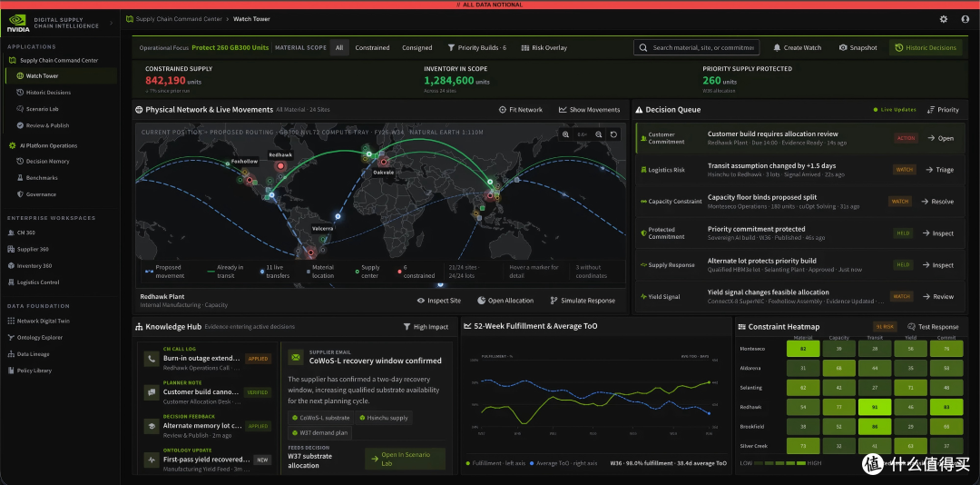
Task: Click the Redhawk marker on map
Action: point(280,166)
